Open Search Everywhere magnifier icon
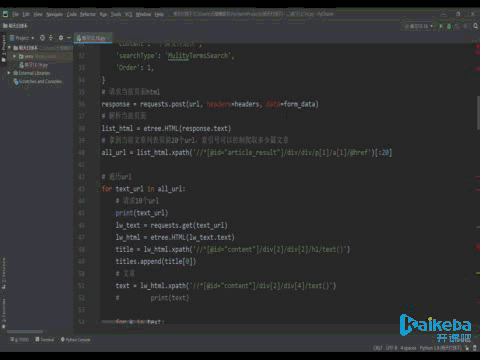The image size is (480, 360). pos(475,26)
